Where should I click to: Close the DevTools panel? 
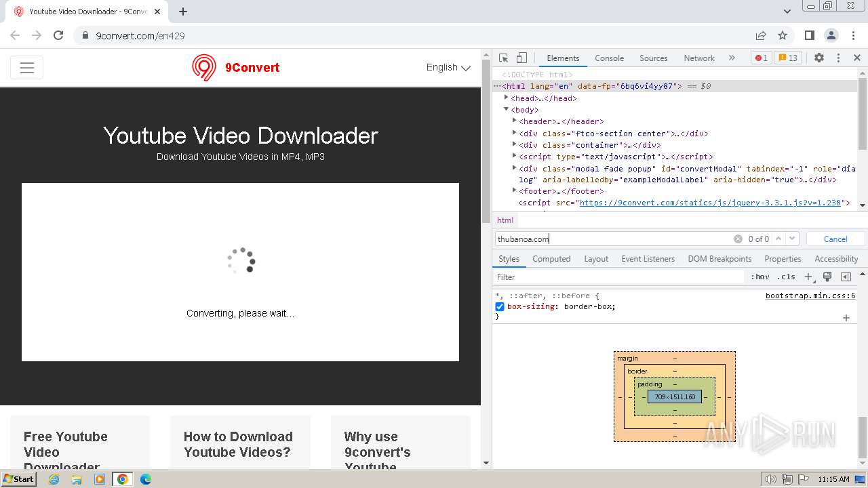(x=857, y=58)
